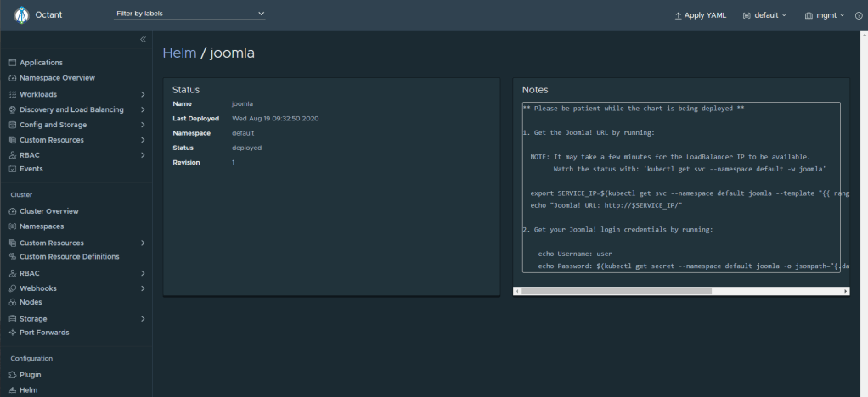Open Custom Resource Definitions item
Image resolution: width=868 pixels, height=397 pixels.
click(x=70, y=256)
